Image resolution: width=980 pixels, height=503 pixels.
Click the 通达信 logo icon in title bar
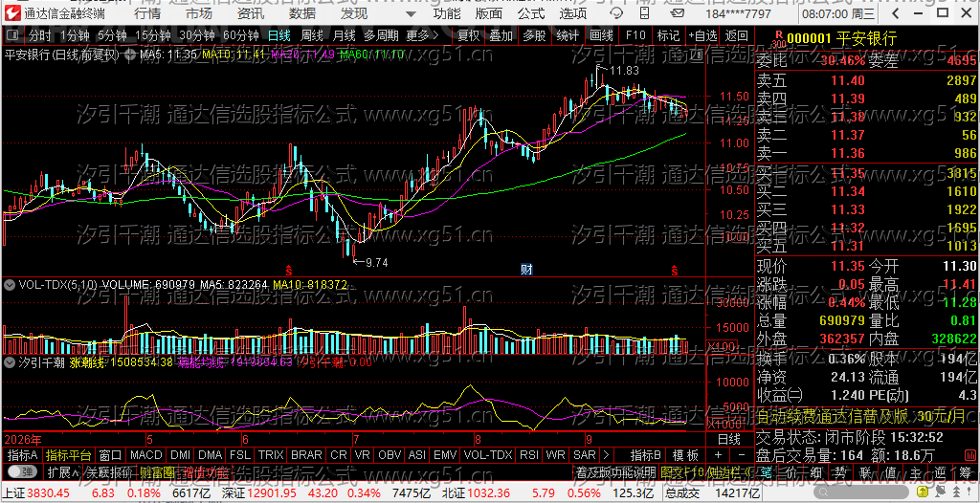[x=13, y=13]
